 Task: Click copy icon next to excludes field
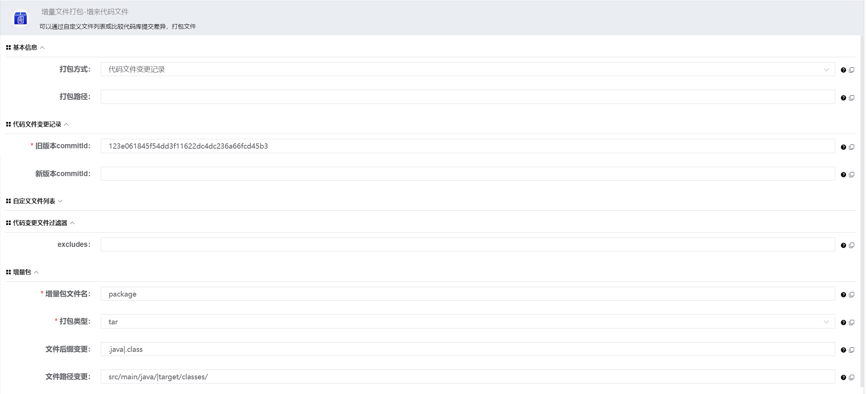(852, 245)
